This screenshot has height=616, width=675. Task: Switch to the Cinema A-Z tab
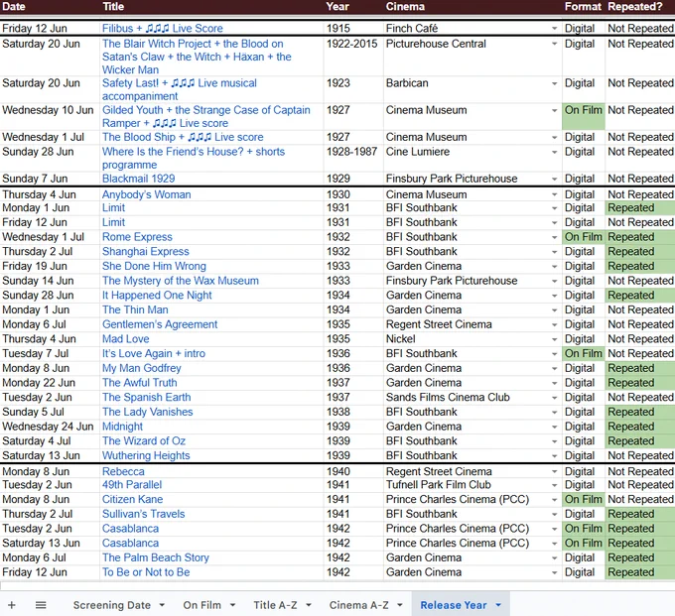pos(358,605)
